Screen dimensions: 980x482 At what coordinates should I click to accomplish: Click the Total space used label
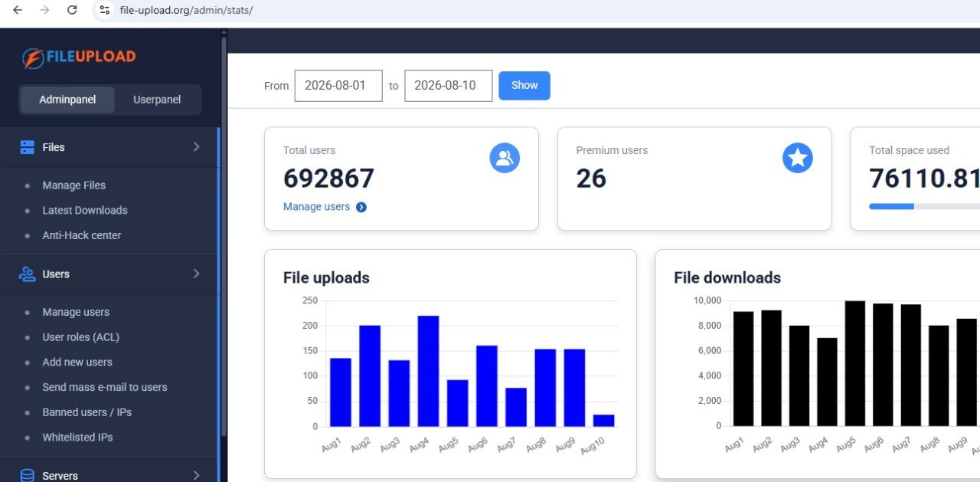(909, 150)
